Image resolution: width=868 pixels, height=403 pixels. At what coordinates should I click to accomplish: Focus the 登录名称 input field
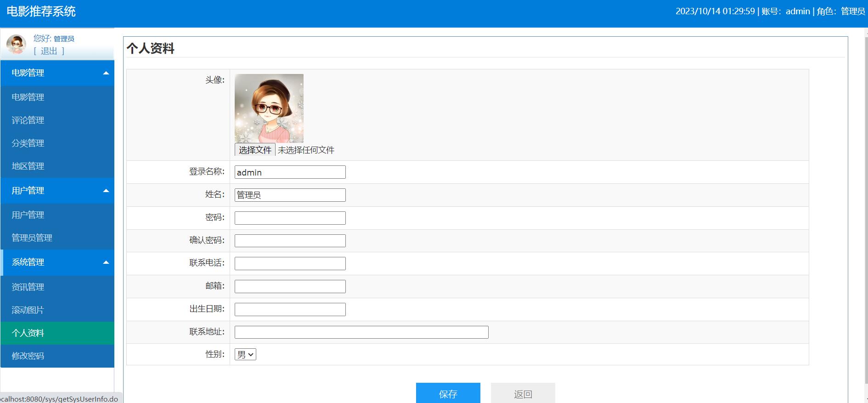click(x=290, y=172)
